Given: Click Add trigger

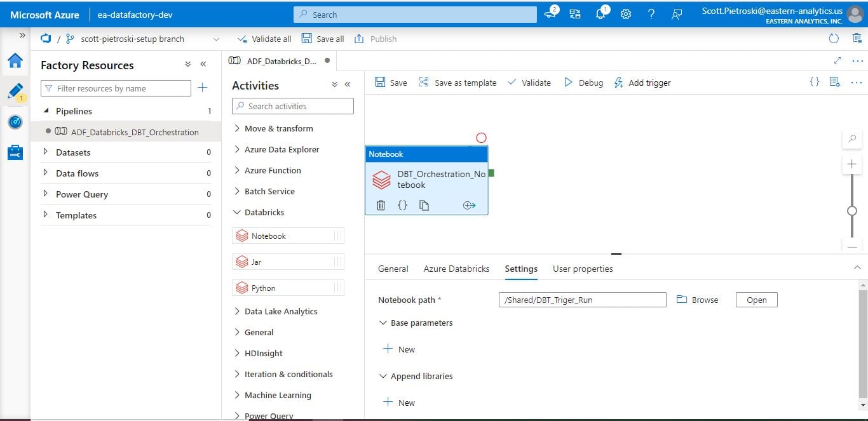Looking at the screenshot, I should (642, 83).
